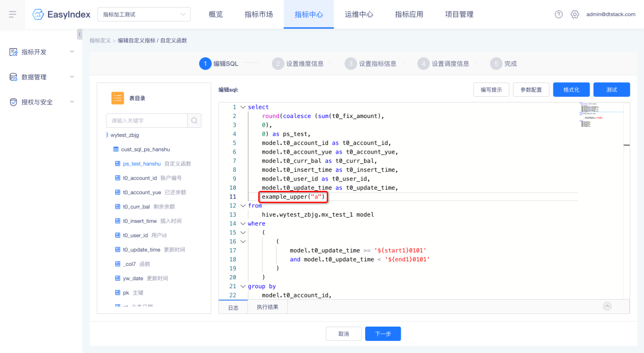
Task: Click the field icon beside t0_account_yue
Action: pos(117,193)
